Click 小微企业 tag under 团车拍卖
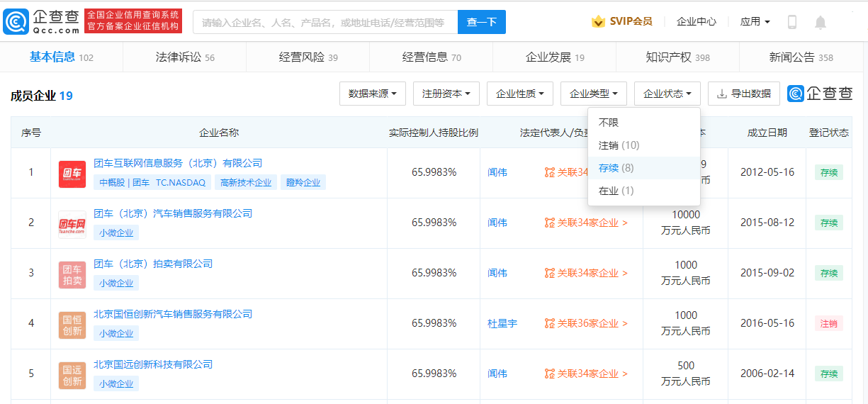Viewport: 868px width, 404px height. [116, 283]
